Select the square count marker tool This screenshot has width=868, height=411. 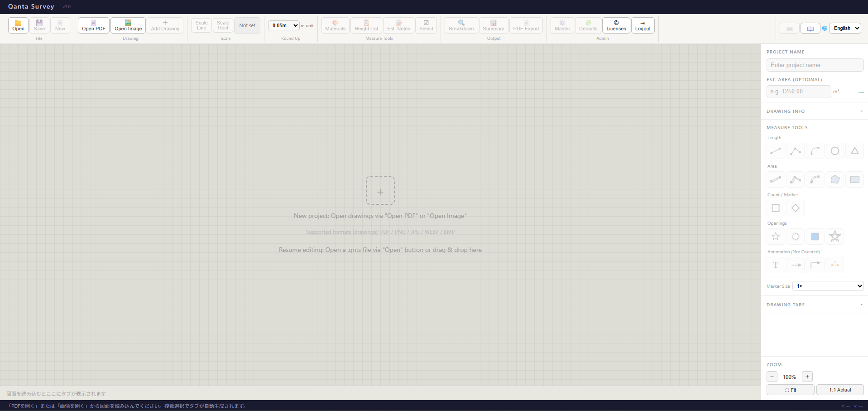(776, 208)
